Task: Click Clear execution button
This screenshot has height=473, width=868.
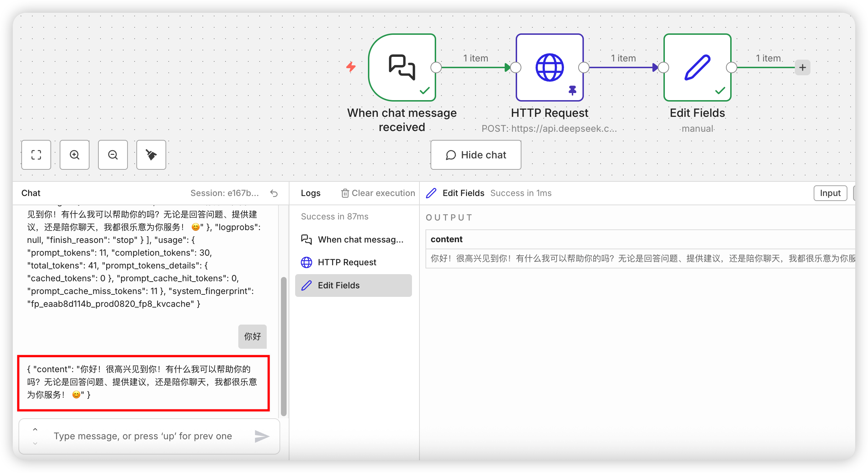Action: 378,193
